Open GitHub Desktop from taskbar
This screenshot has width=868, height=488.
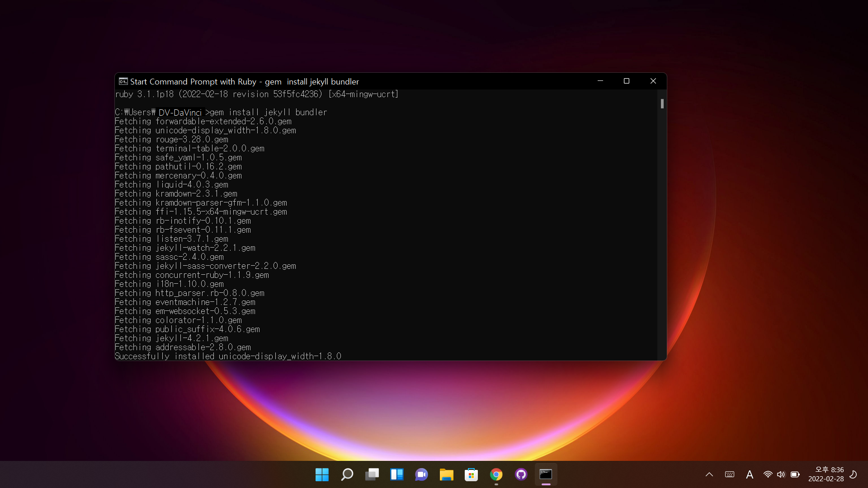point(521,474)
